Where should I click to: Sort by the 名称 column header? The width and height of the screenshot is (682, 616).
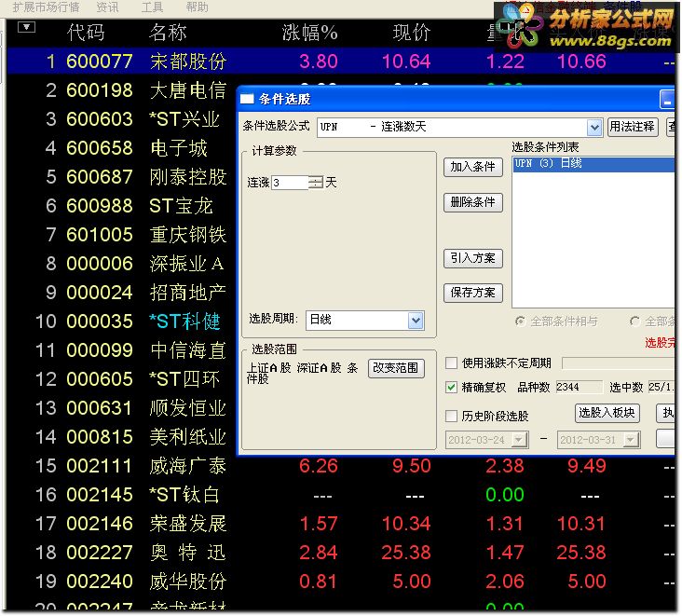[x=168, y=33]
